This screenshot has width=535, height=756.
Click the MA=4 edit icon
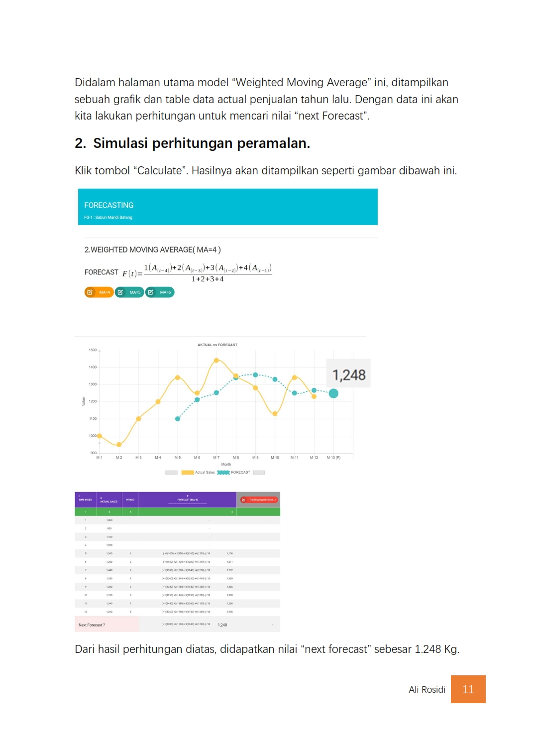90,292
